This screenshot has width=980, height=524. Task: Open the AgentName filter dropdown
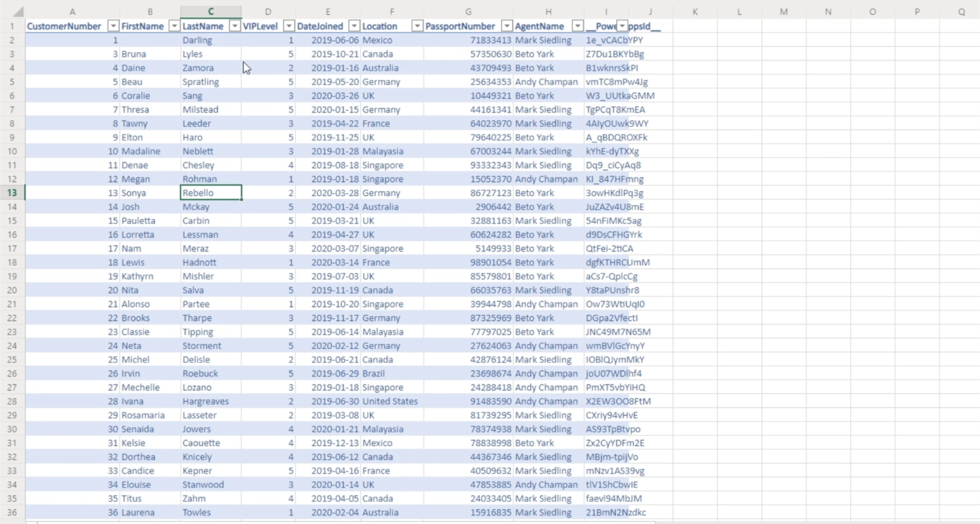pyautogui.click(x=577, y=26)
